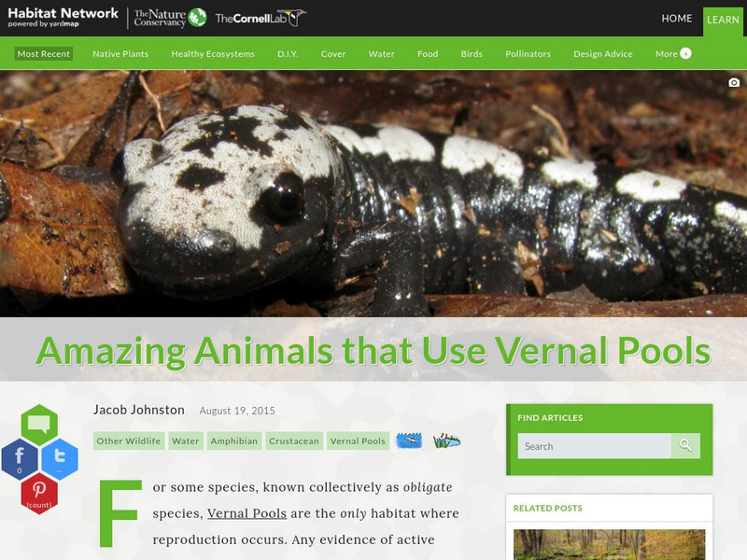
Task: Open the Vernal Pools text link
Action: (247, 513)
